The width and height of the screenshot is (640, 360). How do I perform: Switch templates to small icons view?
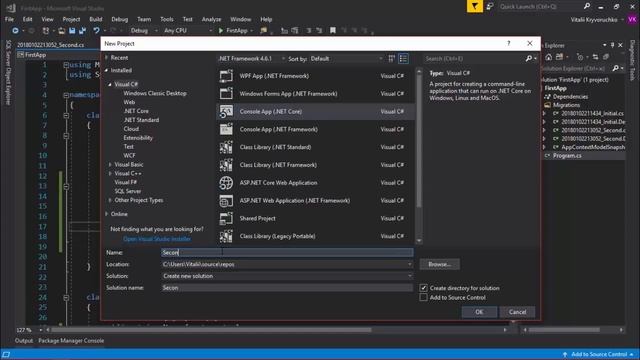coord(391,59)
